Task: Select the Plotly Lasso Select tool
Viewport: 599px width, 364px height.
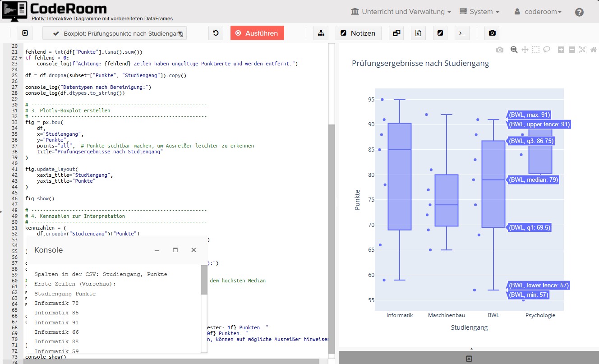Action: pyautogui.click(x=546, y=50)
